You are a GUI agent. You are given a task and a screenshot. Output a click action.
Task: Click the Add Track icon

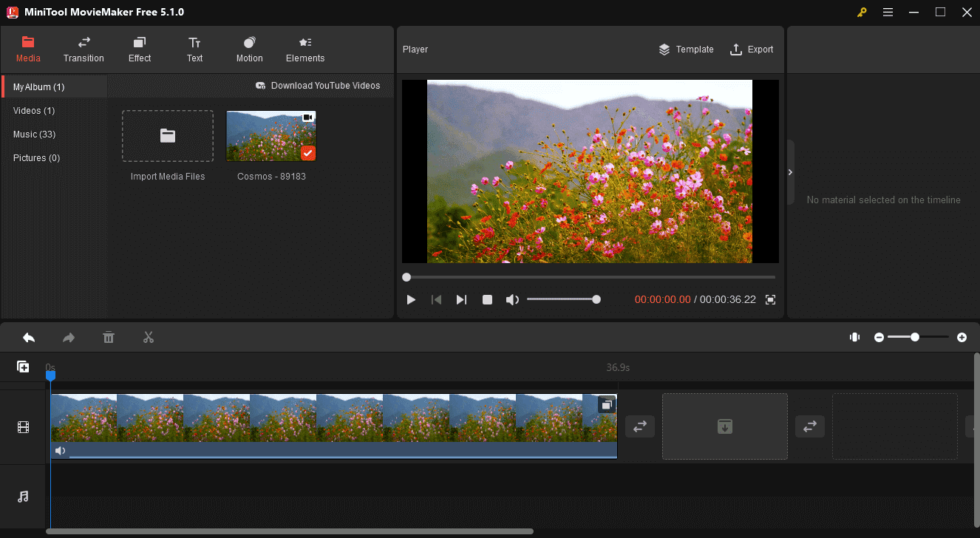(23, 367)
